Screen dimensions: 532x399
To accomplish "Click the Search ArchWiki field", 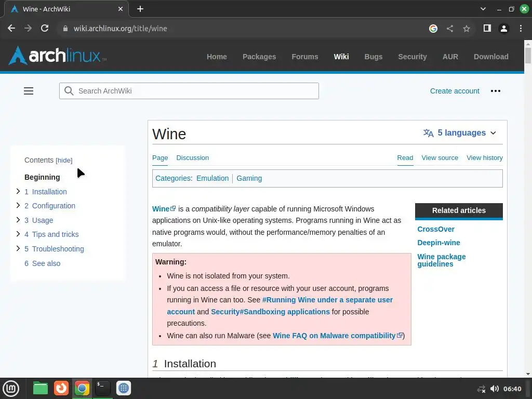I will click(189, 91).
